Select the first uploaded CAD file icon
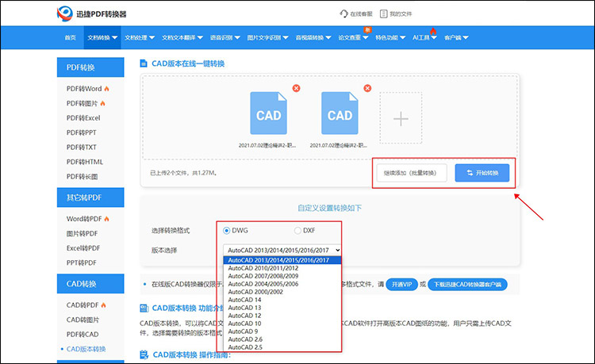 coord(268,113)
